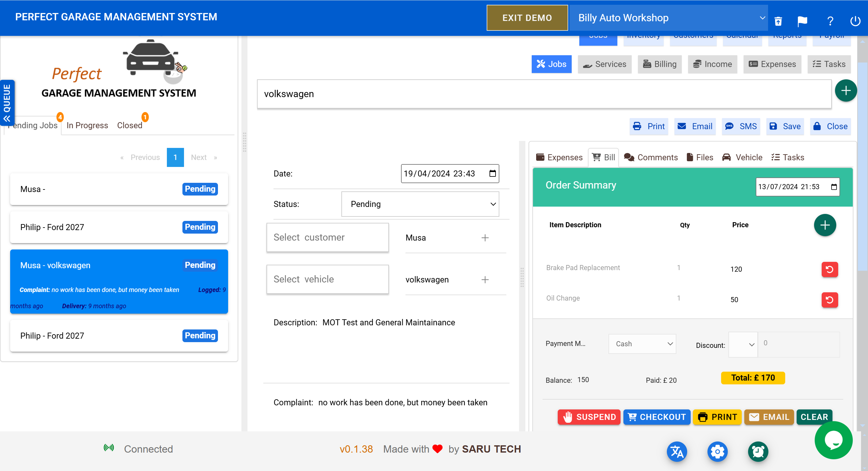
Task: Close the job with Close button
Action: 830,126
